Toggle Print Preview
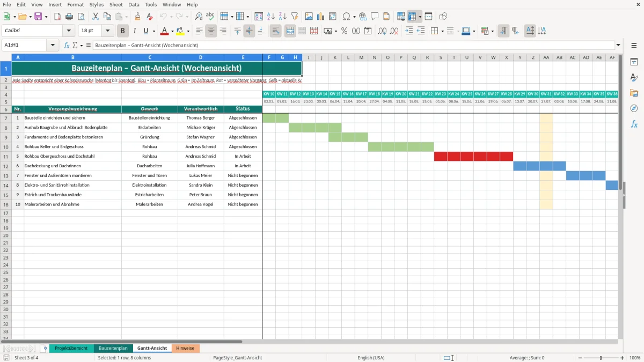Image resolution: width=644 pixels, height=362 pixels. coord(80,17)
